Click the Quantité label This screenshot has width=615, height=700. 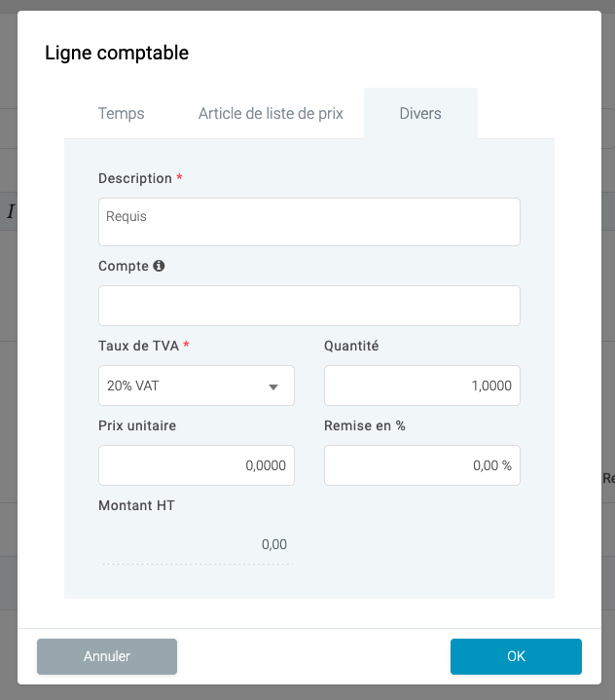pos(351,346)
